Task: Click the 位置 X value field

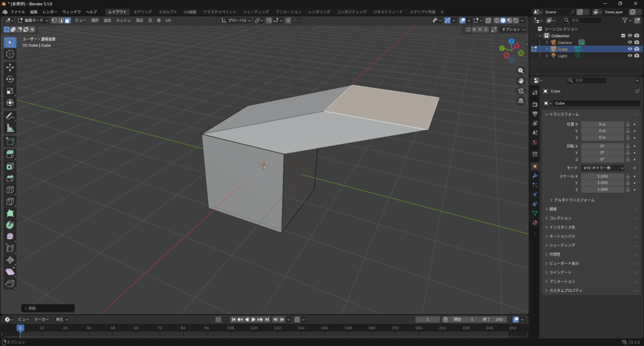Action: [602, 125]
